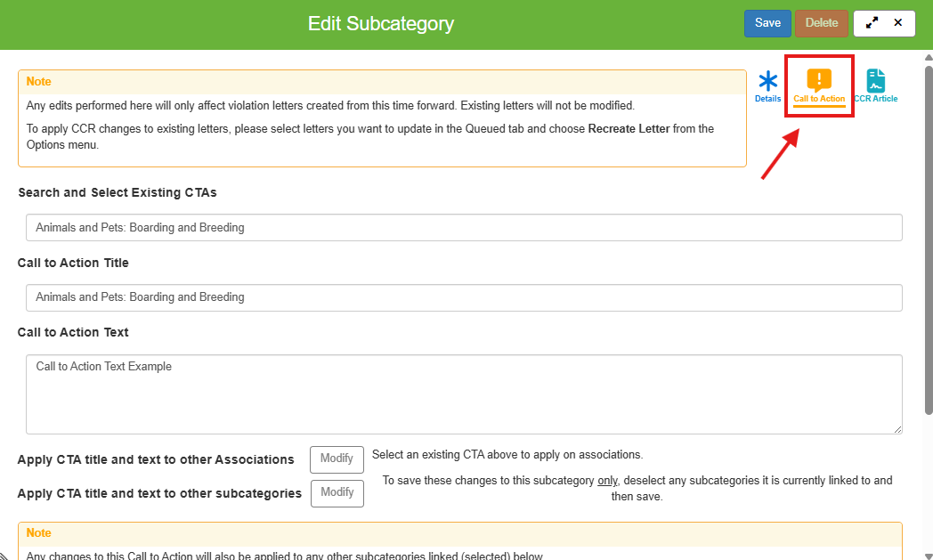Expand the dialog with the diagonal arrows icon
The width and height of the screenshot is (933, 560).
(x=872, y=23)
